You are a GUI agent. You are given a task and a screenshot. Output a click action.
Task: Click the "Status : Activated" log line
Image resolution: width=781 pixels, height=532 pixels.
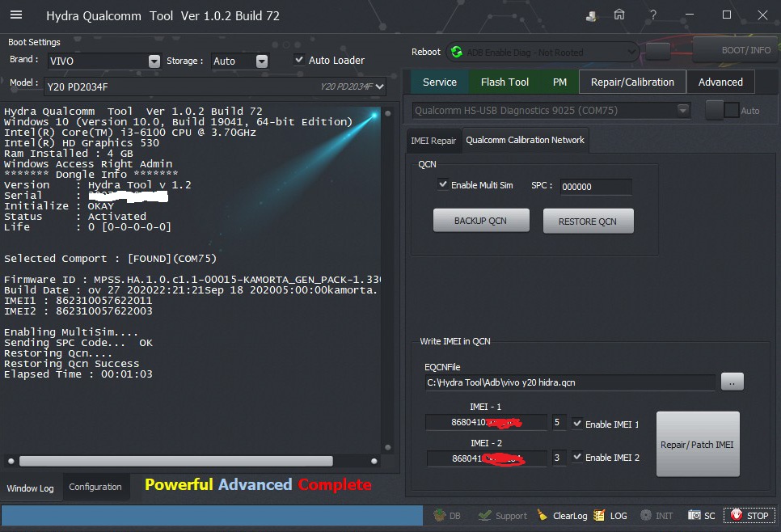[x=75, y=216]
